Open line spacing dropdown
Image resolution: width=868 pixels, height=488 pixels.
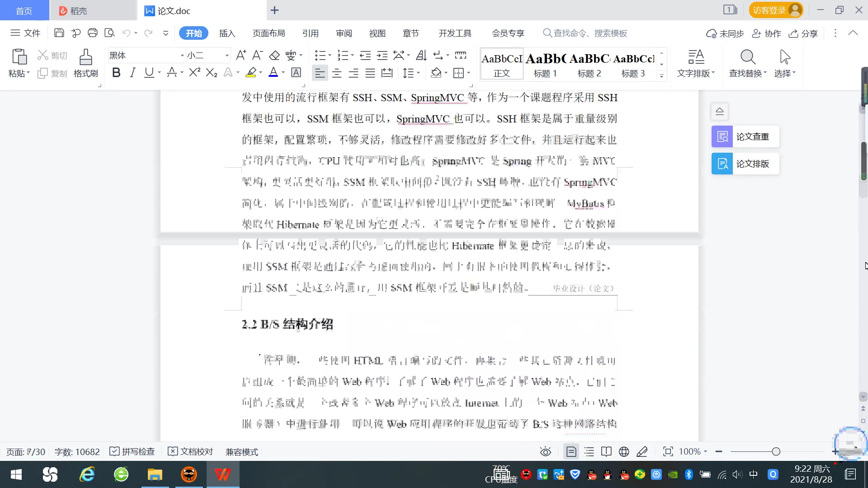[x=419, y=73]
